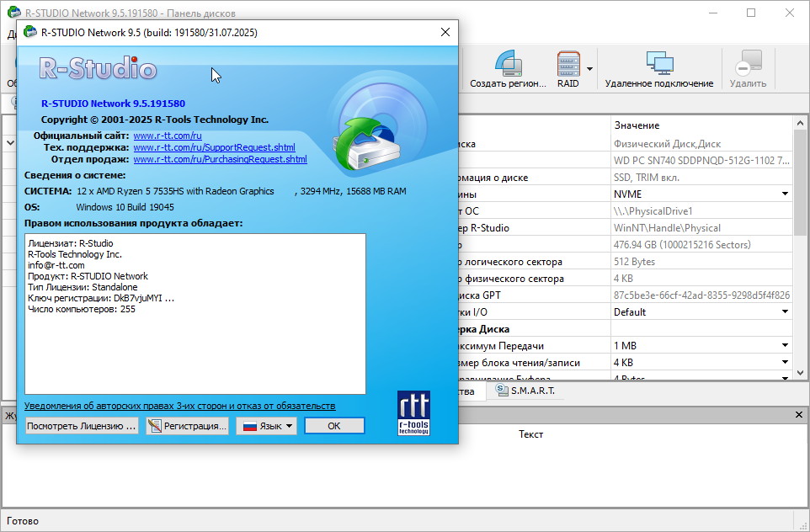Open the read/write block size 4 KB dropdown
Image resolution: width=810 pixels, height=532 pixels.
coord(786,363)
